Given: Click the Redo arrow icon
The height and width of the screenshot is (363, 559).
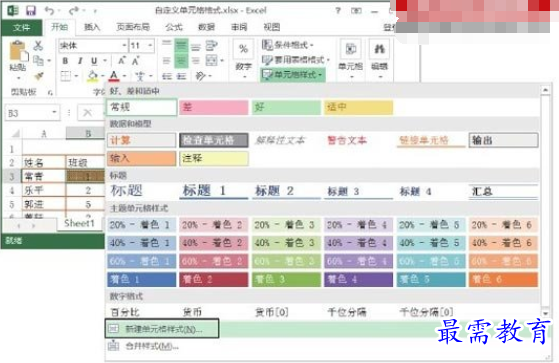Looking at the screenshot, I should pos(74,11).
